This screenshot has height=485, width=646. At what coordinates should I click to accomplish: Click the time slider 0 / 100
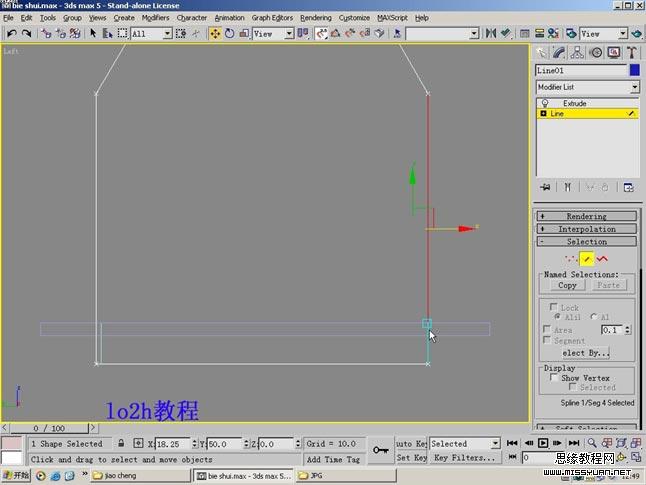coord(49,428)
